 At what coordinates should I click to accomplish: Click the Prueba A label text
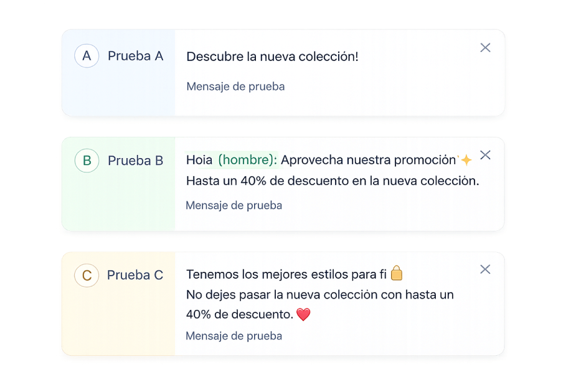[135, 55]
